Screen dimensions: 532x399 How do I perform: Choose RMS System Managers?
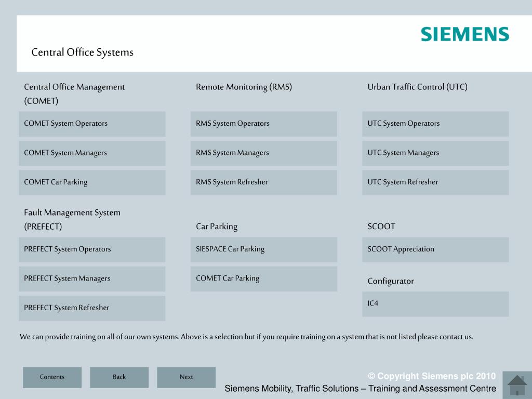263,153
